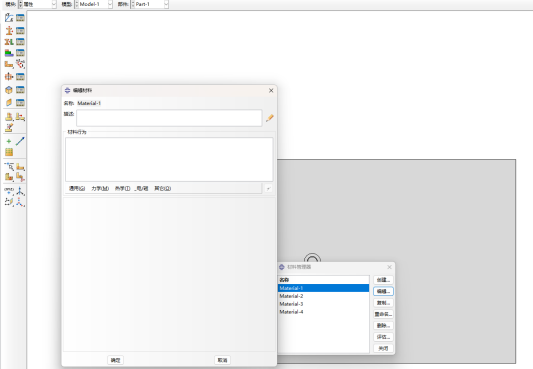Select the Create Datum CSYS tool
The image size is (533, 369).
point(20,202)
